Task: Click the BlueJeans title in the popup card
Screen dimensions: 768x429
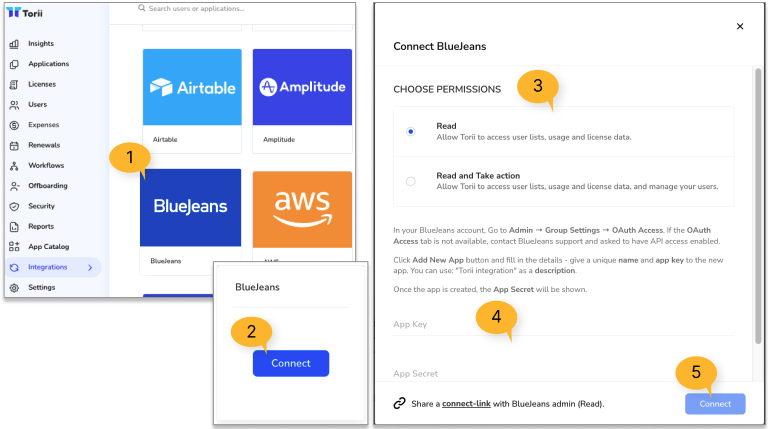Action: [x=257, y=287]
